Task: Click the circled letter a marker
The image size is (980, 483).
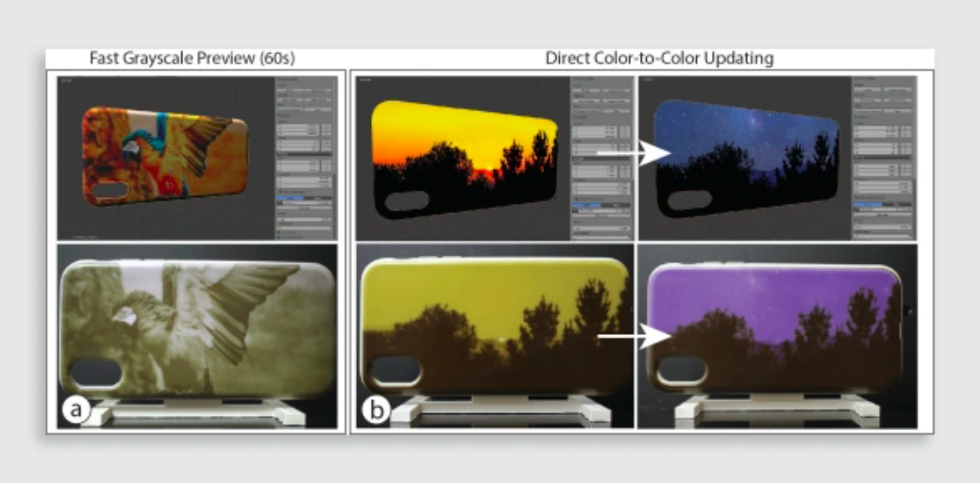Action: click(74, 408)
